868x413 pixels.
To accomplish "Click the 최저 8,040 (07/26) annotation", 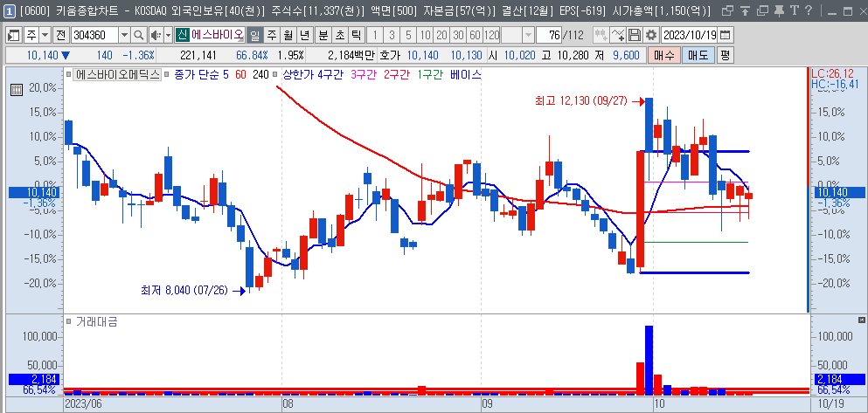I will coord(185,291).
